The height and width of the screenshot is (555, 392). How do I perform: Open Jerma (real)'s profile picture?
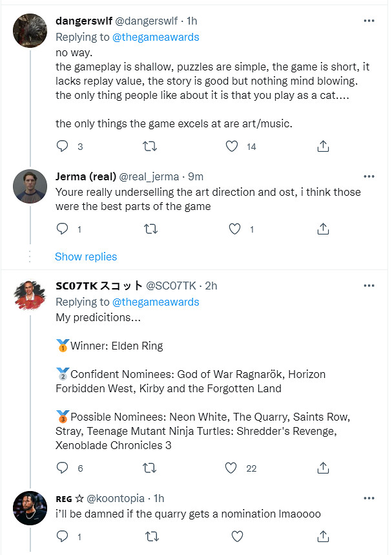point(30,186)
